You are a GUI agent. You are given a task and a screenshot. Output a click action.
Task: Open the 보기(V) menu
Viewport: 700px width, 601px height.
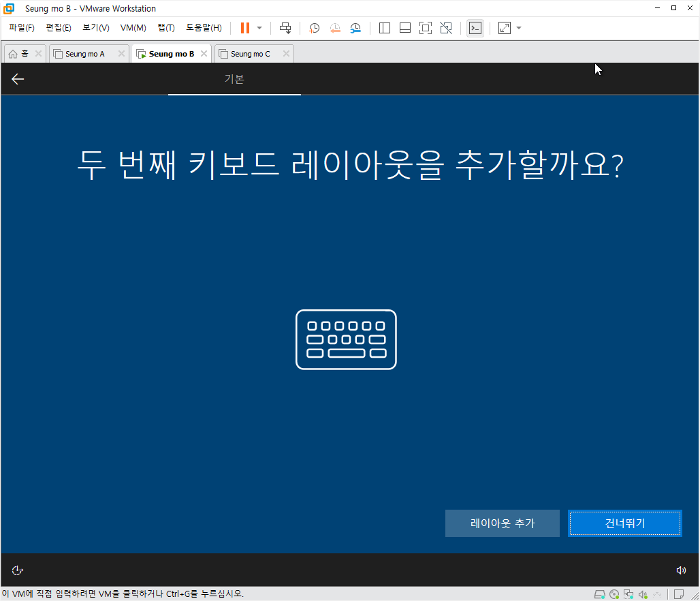click(95, 28)
